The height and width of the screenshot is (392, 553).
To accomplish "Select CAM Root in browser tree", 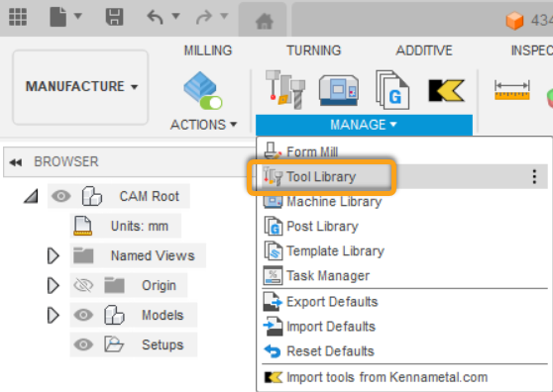I will (150, 196).
